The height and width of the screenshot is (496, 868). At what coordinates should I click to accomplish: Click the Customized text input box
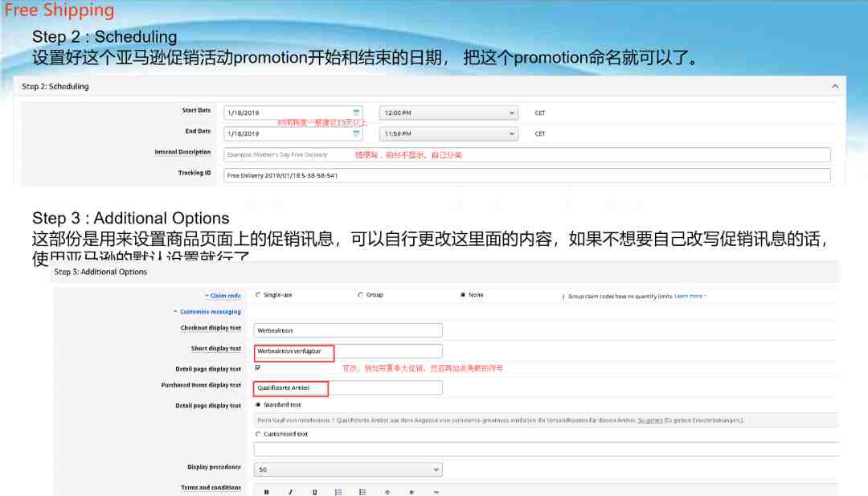(547, 449)
